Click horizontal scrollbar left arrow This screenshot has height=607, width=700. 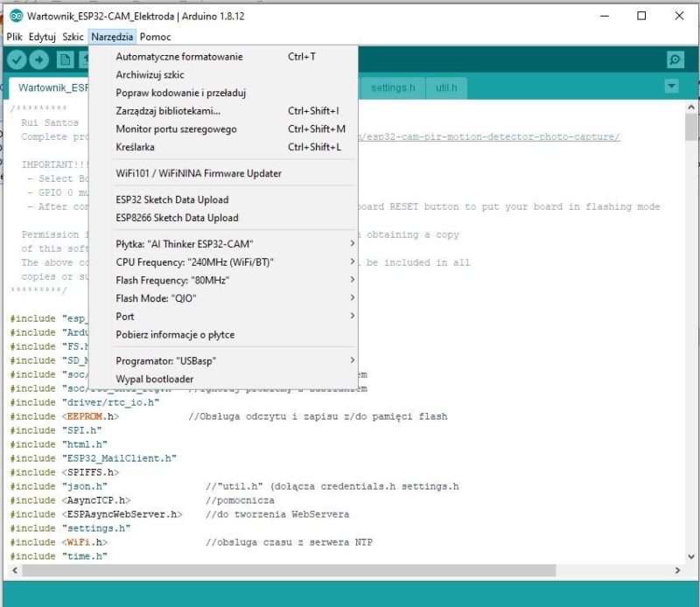pos(15,570)
